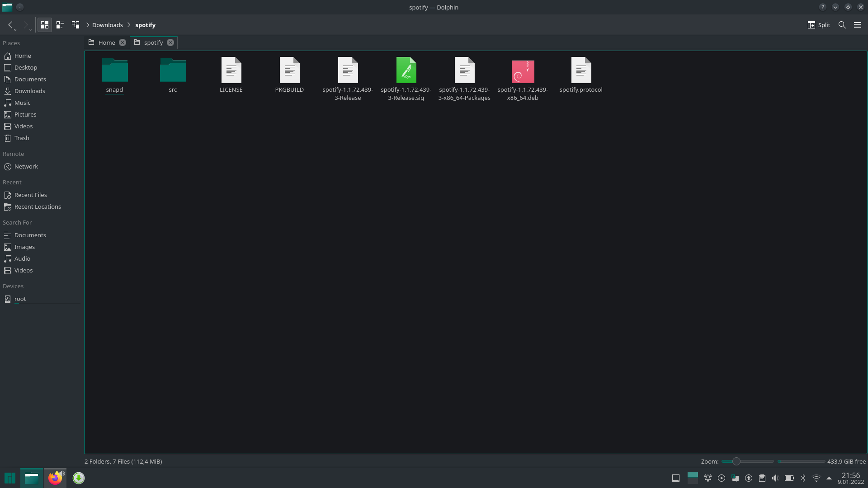Open the green download manager icon

tap(79, 478)
